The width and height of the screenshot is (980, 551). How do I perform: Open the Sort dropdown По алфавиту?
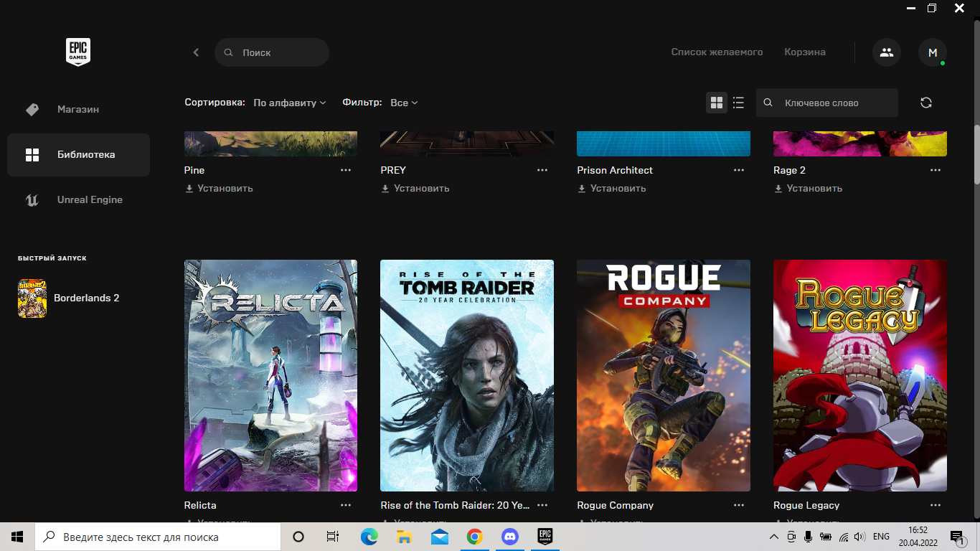coord(290,103)
